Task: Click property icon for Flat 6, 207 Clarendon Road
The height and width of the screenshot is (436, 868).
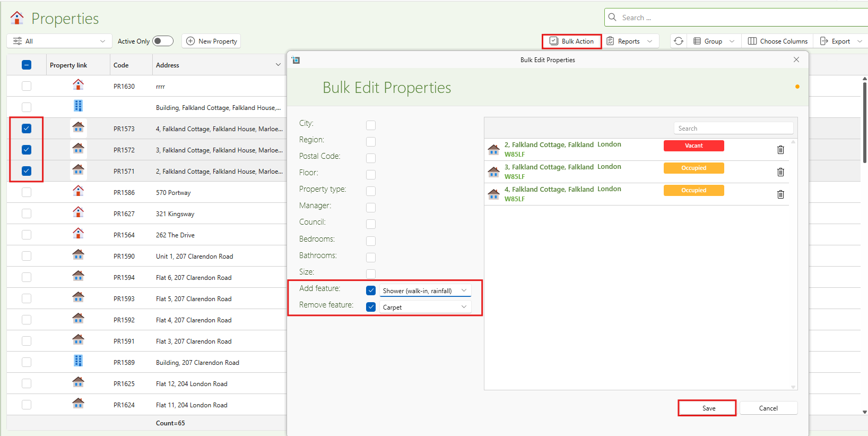Action: pyautogui.click(x=78, y=276)
